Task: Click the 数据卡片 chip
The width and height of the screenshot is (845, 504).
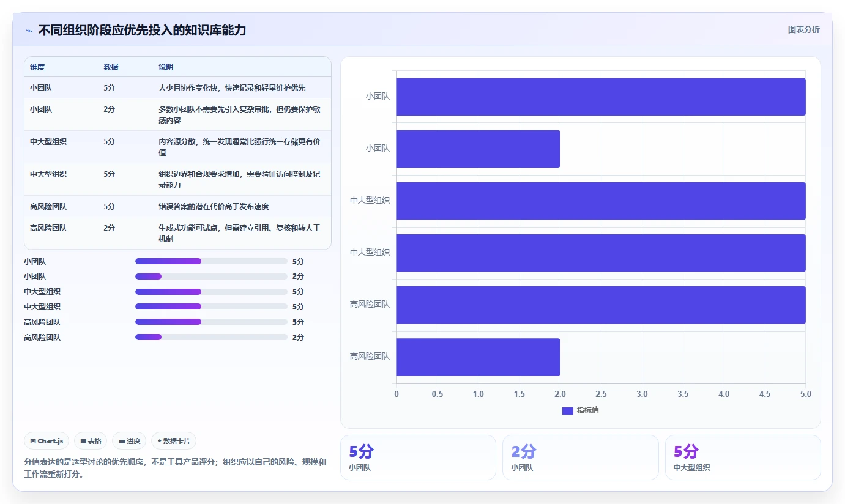Action: tap(174, 441)
